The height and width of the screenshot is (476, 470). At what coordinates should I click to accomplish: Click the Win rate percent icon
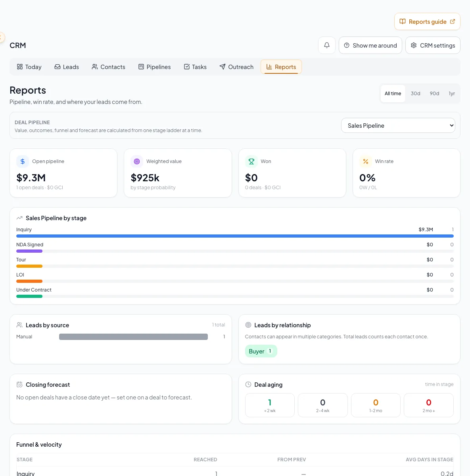(366, 161)
